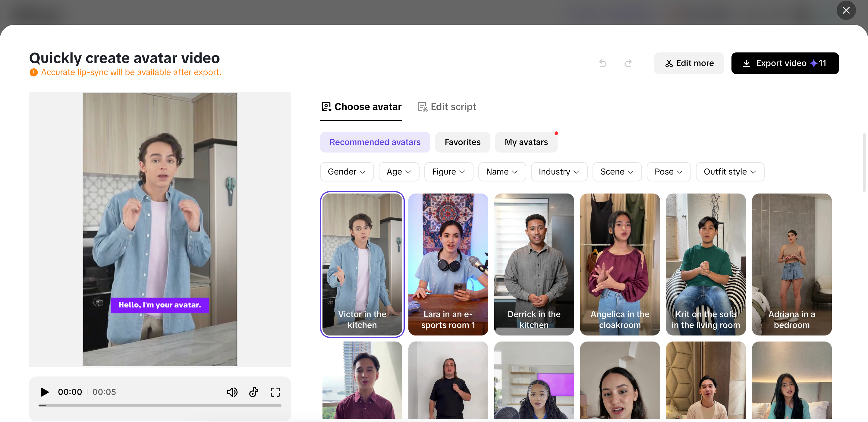Mute the video preview audio
The height and width of the screenshot is (422, 868).
(232, 392)
